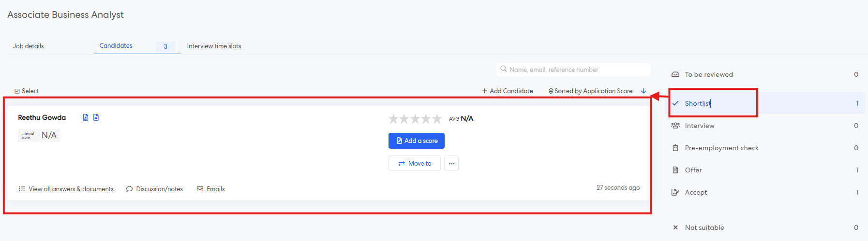868x241 pixels.
Task: Click the Add a score button
Action: tap(417, 141)
